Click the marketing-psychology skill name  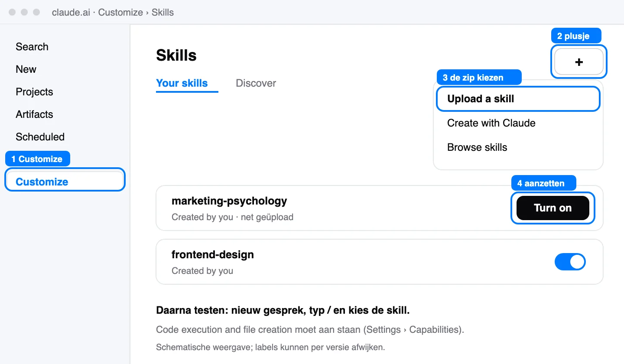(x=229, y=201)
